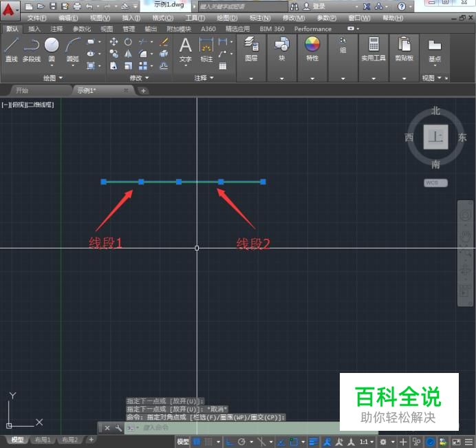Open the Block (块) panel
The height and width of the screenshot is (448, 476).
click(282, 49)
